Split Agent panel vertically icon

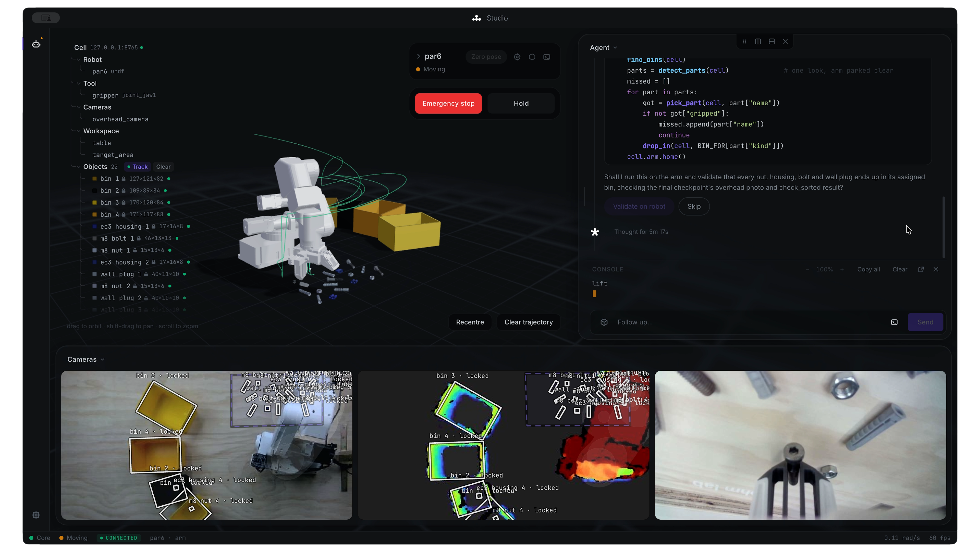point(758,41)
